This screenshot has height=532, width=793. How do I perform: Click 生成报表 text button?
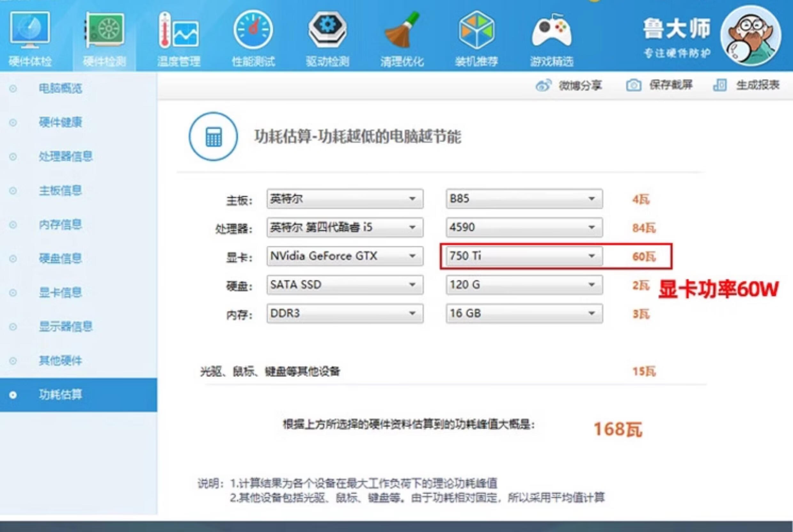(x=758, y=85)
